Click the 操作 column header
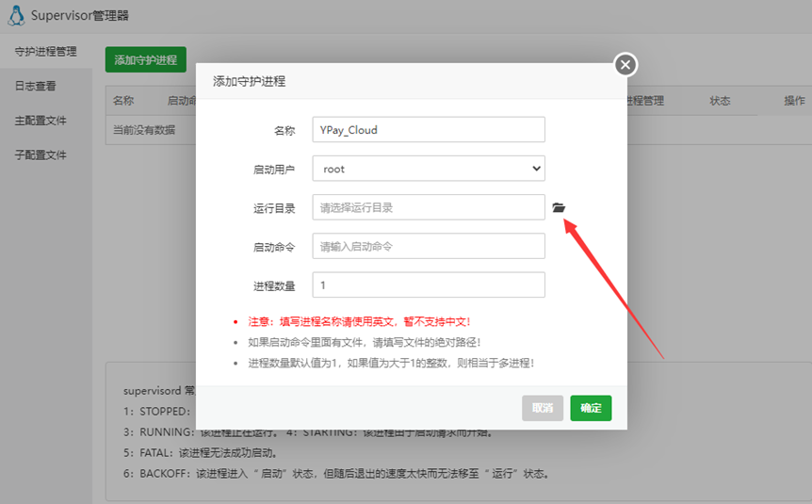812x504 pixels. point(794,101)
